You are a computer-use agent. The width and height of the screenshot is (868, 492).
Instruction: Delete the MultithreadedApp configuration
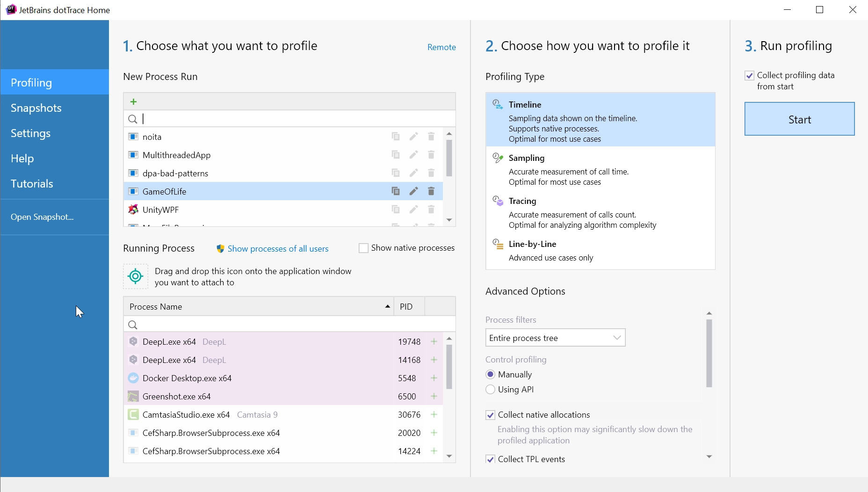[431, 155]
